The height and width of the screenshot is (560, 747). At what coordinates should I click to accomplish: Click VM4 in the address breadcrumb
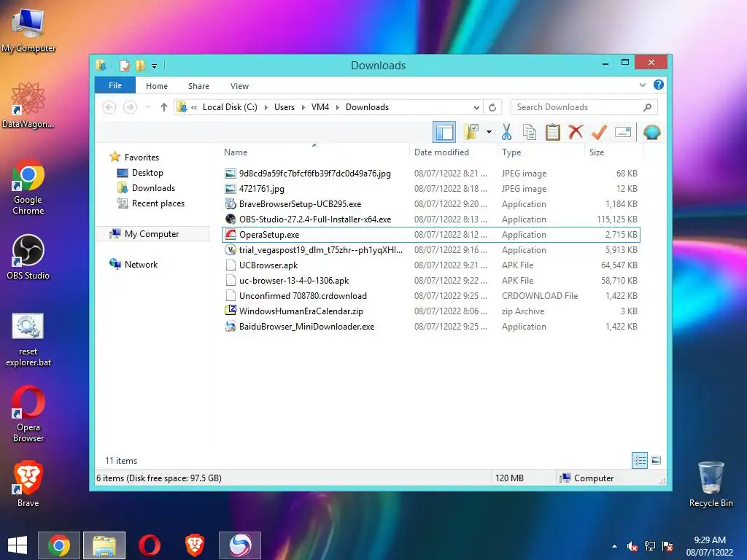pyautogui.click(x=320, y=107)
